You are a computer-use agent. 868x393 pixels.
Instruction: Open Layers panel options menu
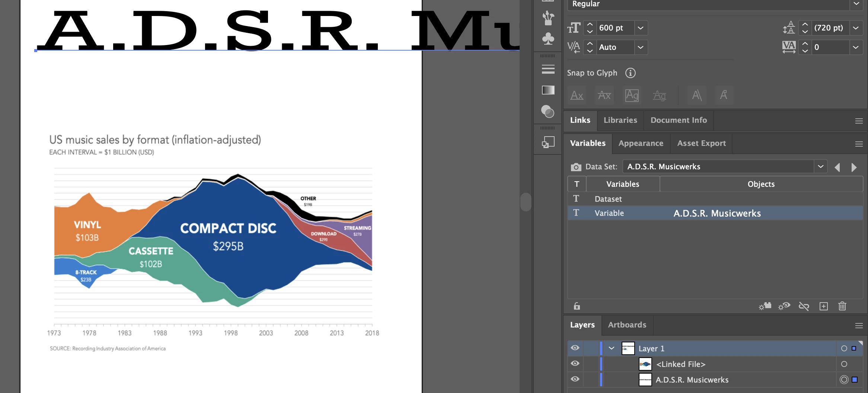[x=859, y=326]
